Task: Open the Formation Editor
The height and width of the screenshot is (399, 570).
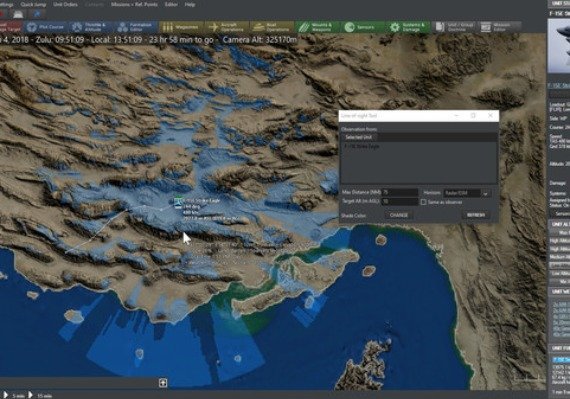Action: (135, 27)
